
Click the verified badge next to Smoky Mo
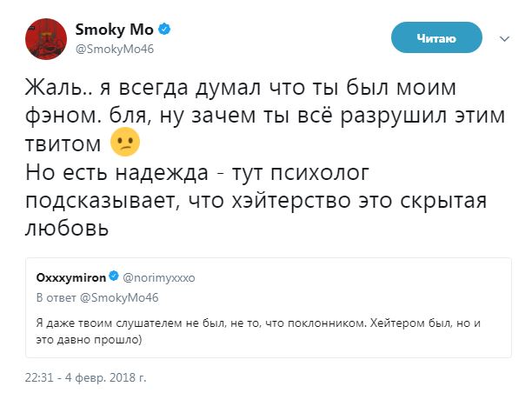tap(162, 30)
